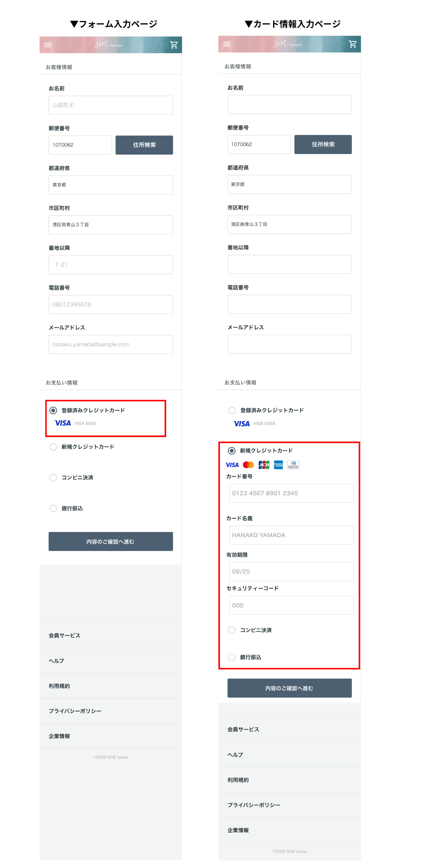
Task: Select 新規クレジットカード on the form input page
Action: 53,447
